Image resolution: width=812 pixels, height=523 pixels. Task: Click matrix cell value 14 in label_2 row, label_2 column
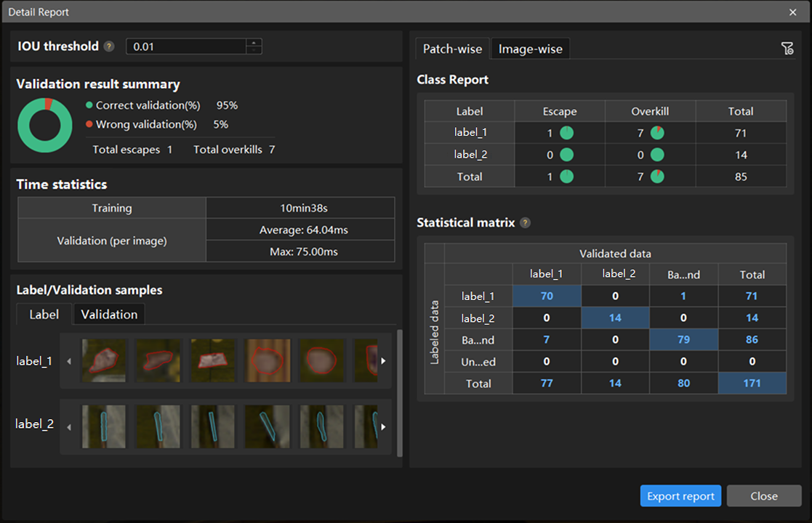pos(615,317)
